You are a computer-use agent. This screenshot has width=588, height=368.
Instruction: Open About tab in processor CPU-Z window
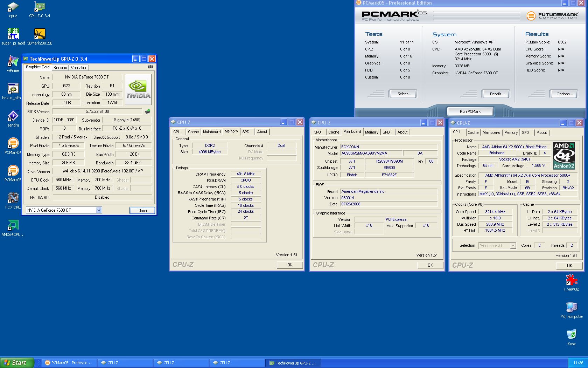coord(541,132)
